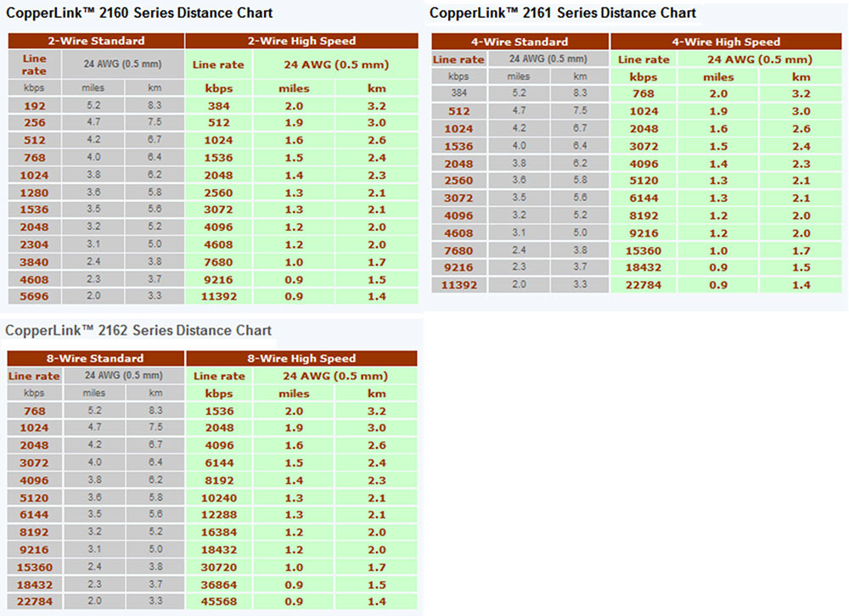This screenshot has width=849, height=616.
Task: Select the 4-Wire High Speed table header
Action: pyautogui.click(x=726, y=42)
